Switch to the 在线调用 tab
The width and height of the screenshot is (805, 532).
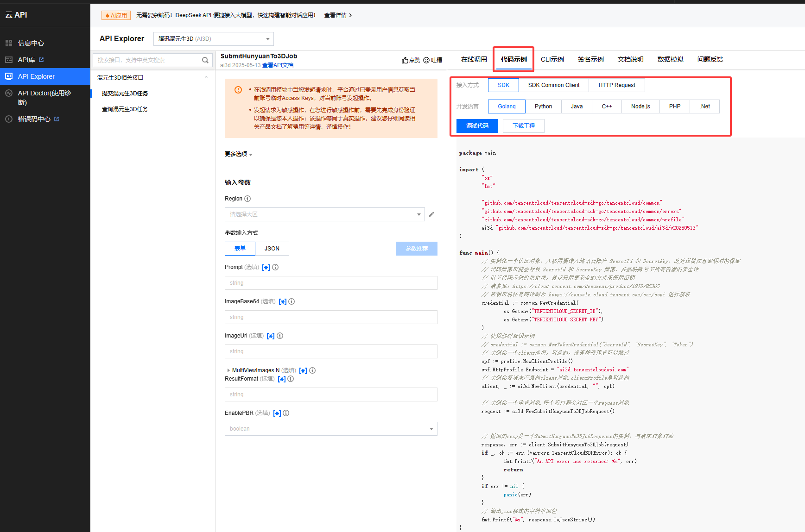click(x=474, y=59)
